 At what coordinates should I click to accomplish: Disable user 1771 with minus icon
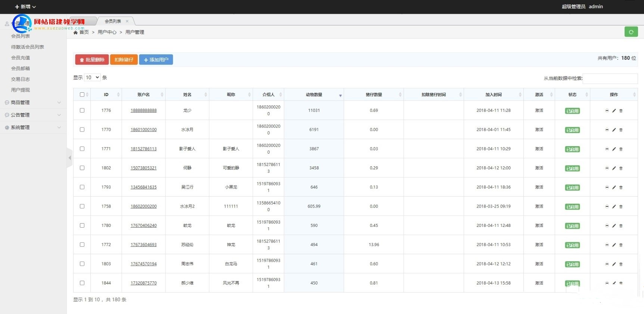607,149
